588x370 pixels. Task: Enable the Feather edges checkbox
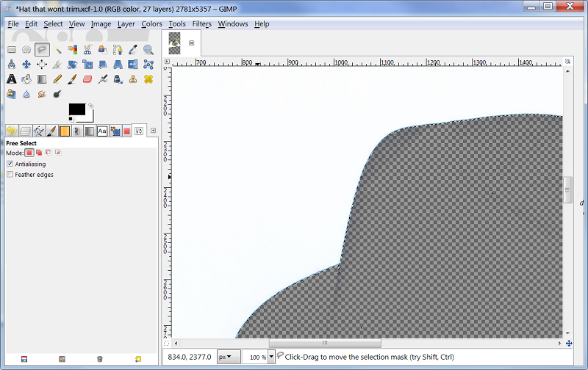pos(10,174)
